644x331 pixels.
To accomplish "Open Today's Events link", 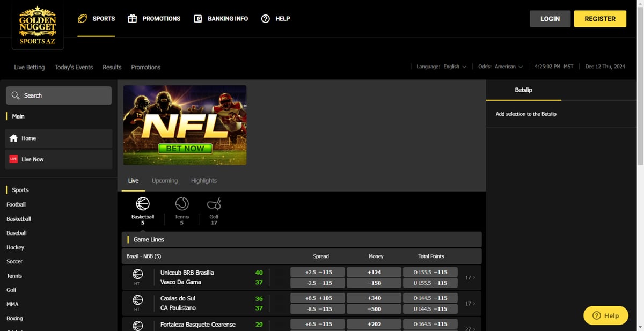I will [74, 67].
